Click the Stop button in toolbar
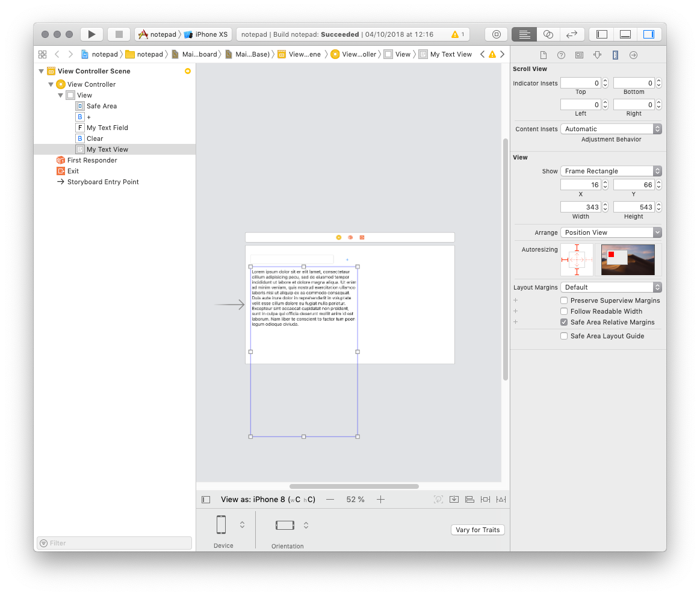 click(x=119, y=34)
